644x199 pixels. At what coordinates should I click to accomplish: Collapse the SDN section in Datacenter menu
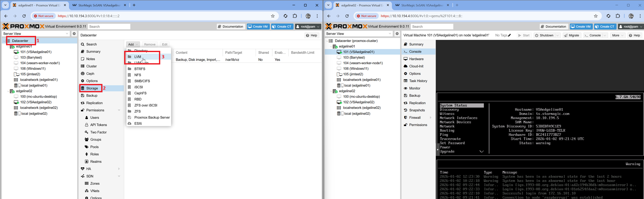pos(119,176)
